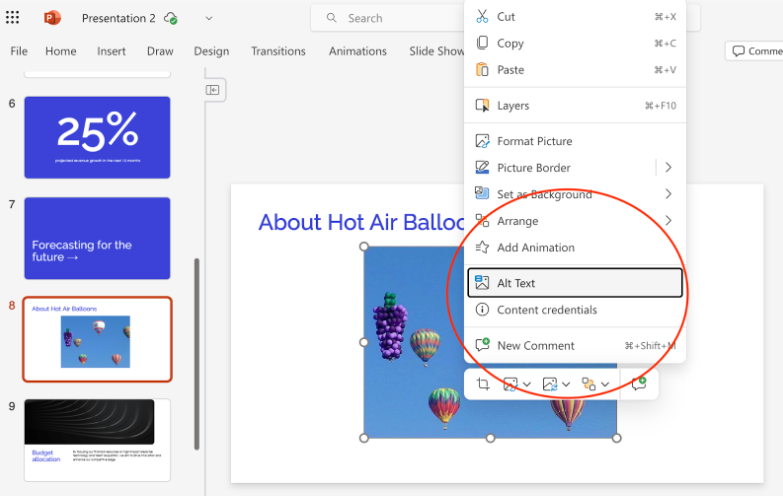Click the middle-left sizing handle of the picture
The width and height of the screenshot is (783, 496).
pyautogui.click(x=364, y=342)
